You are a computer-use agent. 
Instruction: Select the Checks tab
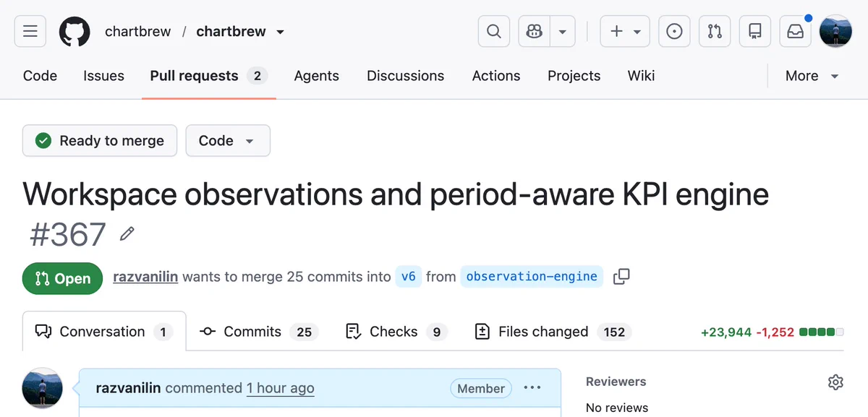tap(396, 332)
